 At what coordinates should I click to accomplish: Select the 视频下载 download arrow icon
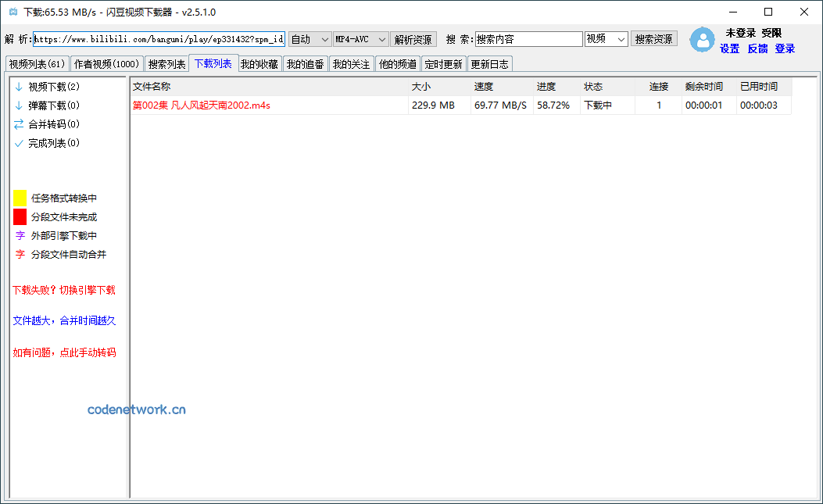(x=20, y=86)
